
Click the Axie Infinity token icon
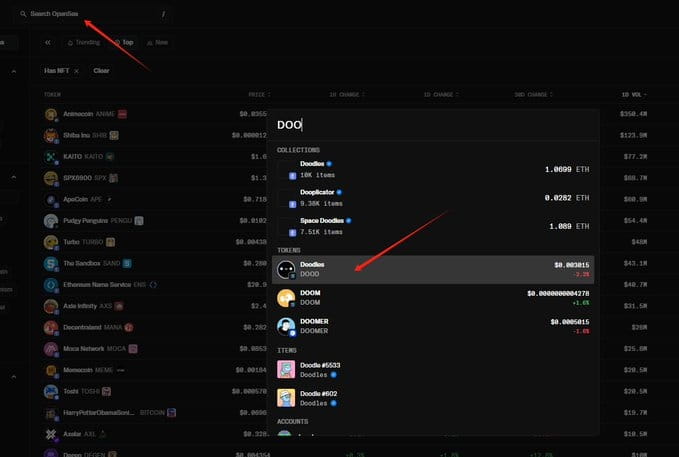(x=51, y=306)
